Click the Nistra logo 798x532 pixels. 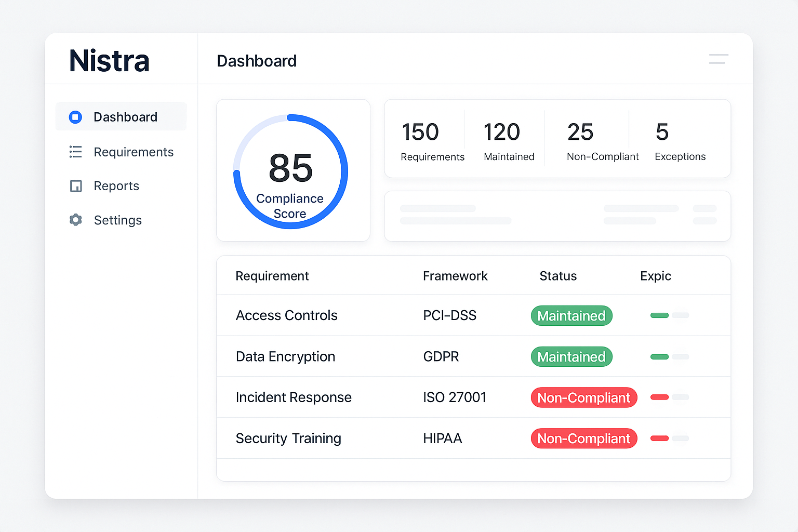coord(109,60)
